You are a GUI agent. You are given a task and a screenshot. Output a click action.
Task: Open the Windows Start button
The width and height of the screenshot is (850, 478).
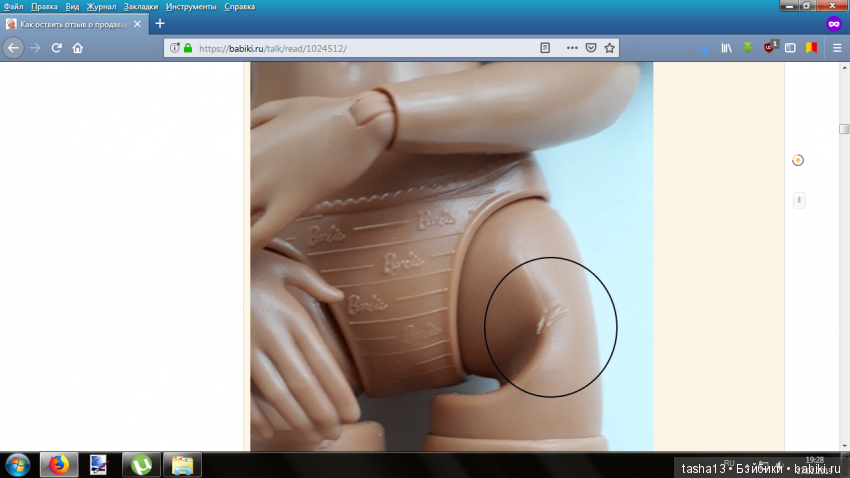17,464
